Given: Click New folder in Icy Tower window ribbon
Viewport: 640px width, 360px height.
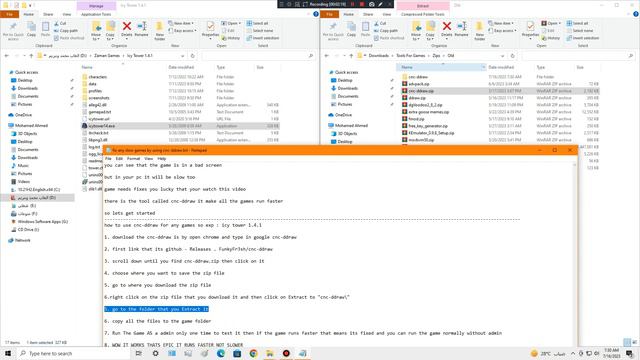Looking at the screenshot, I should pos(160,31).
